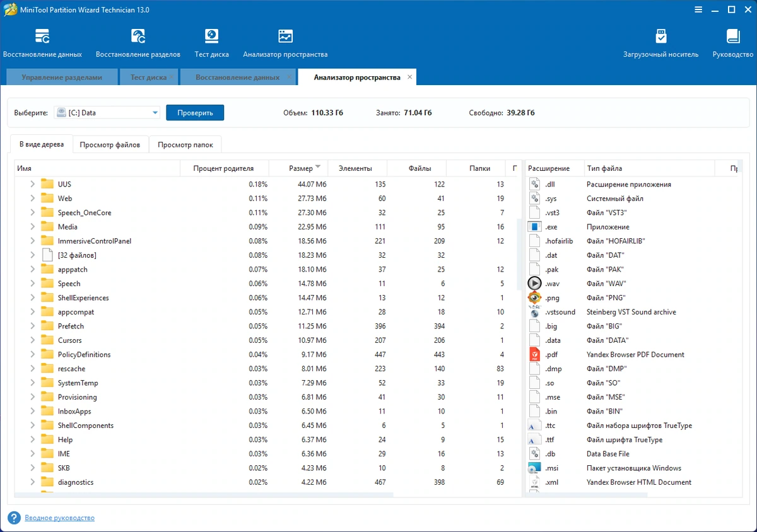The width and height of the screenshot is (757, 532).
Task: Select the Просмотр файлов view tab
Action: (x=110, y=145)
